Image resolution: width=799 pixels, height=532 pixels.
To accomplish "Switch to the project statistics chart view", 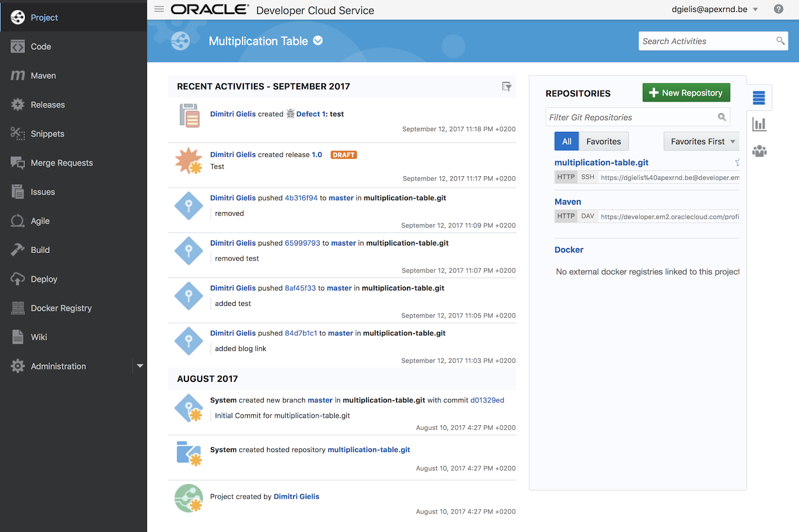I will (760, 124).
